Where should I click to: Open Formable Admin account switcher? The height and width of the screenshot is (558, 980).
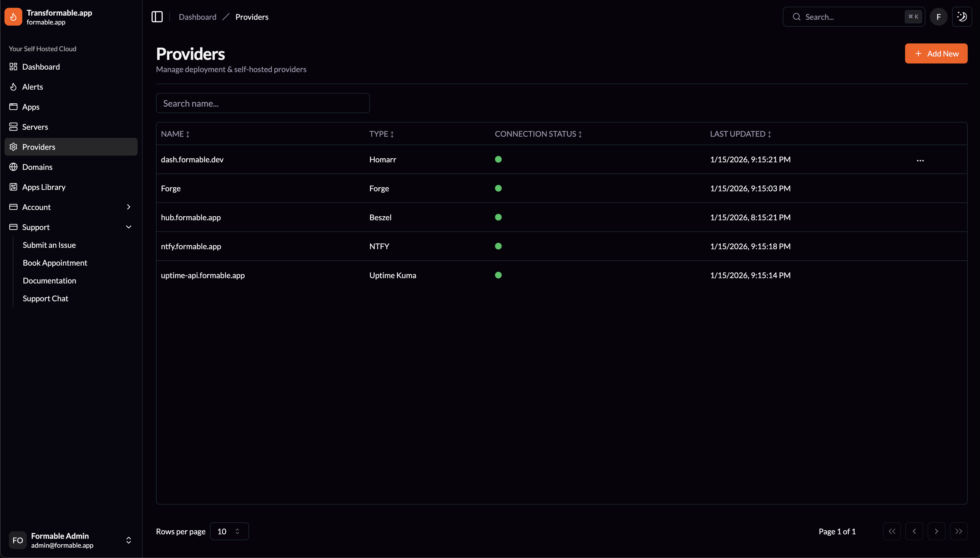(71, 540)
